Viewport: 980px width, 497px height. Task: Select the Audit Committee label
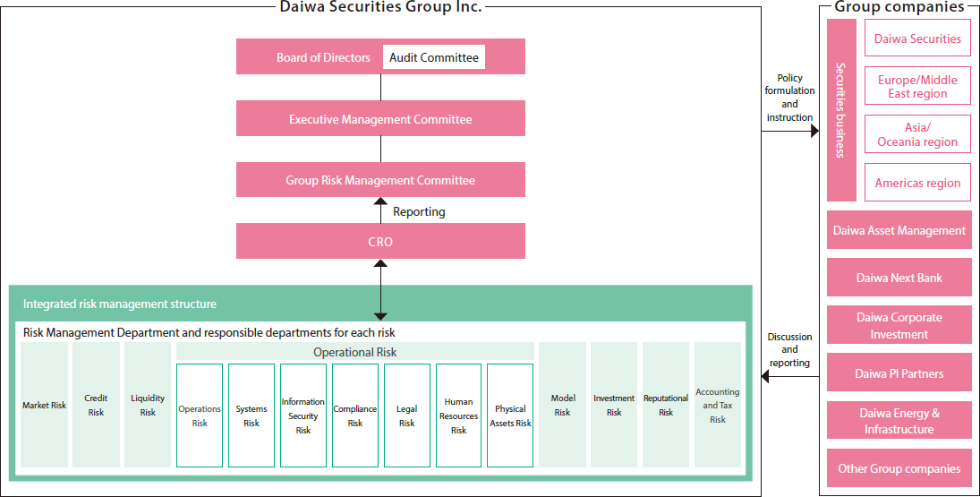[x=434, y=57]
